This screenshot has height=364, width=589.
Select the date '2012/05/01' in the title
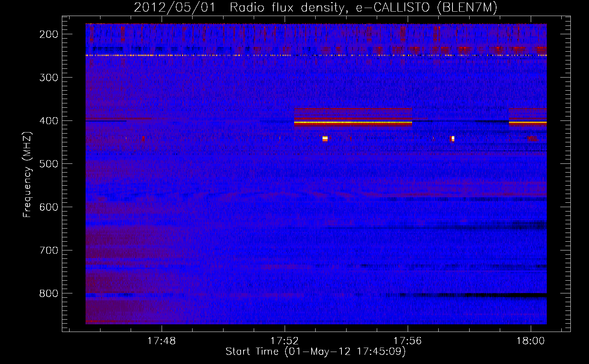tap(175, 8)
